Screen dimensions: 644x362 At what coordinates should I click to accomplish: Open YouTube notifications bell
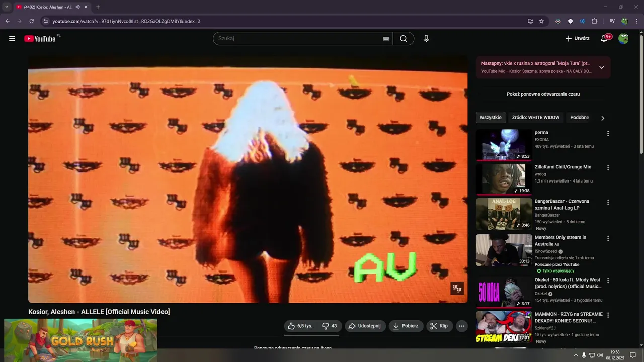pos(604,38)
